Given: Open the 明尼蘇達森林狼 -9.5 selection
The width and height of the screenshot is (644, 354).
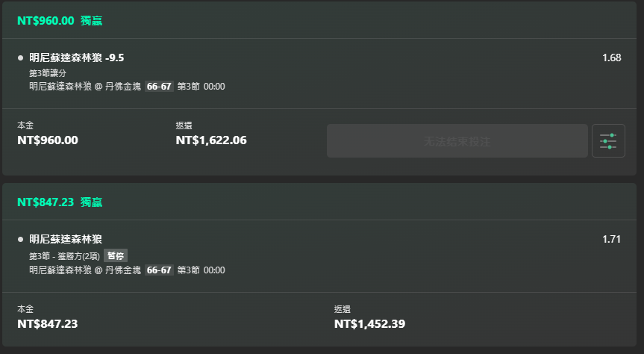Looking at the screenshot, I should [x=76, y=58].
